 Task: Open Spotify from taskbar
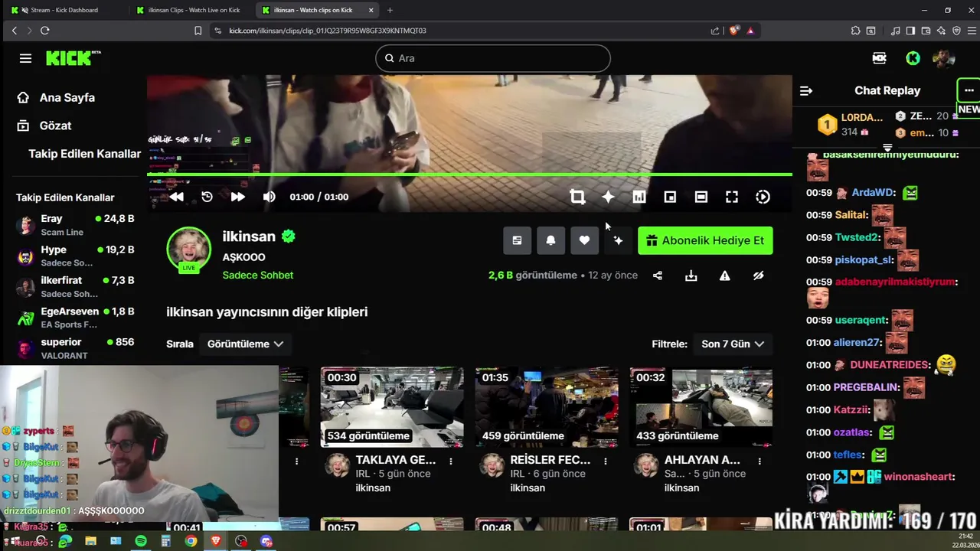click(x=141, y=541)
